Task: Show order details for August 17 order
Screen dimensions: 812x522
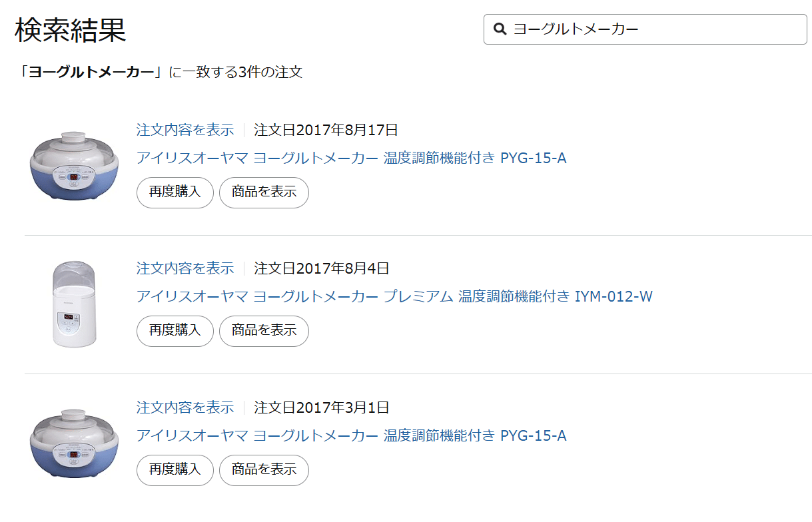Action: [185, 129]
